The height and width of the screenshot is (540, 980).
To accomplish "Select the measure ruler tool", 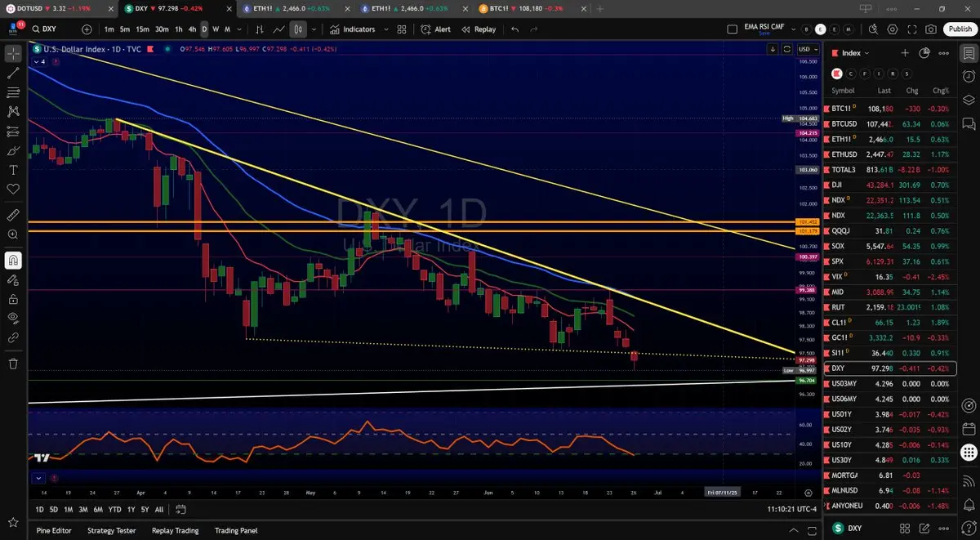I will (x=13, y=216).
